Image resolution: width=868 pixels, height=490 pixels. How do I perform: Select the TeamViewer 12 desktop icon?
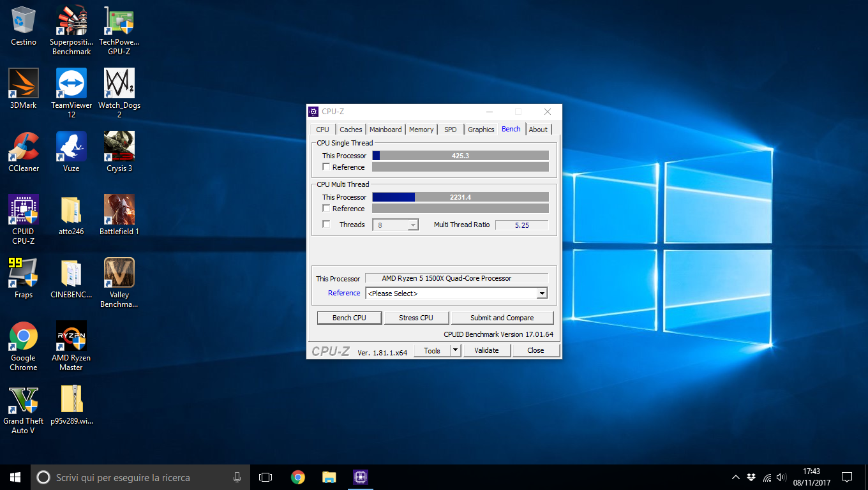71,93
